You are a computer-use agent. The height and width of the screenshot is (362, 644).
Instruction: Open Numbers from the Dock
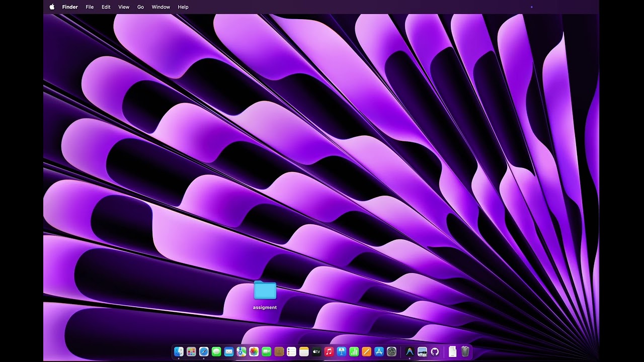(354, 351)
